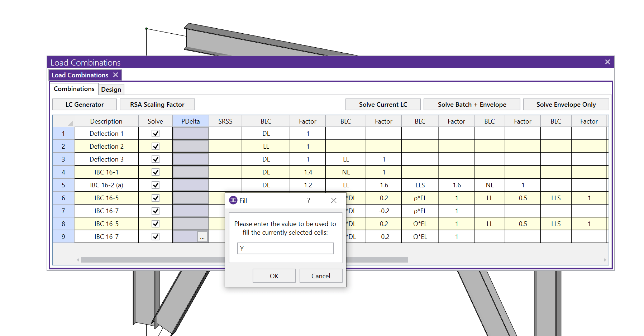Open the PDelta ellipsis picker for IBC 16-7
Viewport: 644px width, 336px height.
[x=202, y=236]
